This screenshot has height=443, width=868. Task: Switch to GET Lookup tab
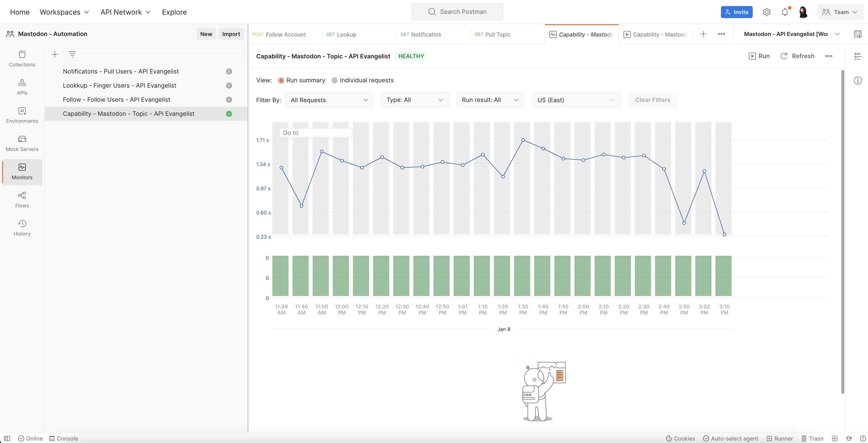coord(359,34)
